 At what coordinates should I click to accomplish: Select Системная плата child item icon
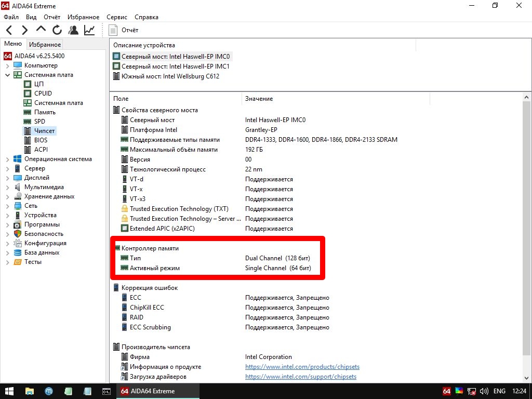[x=28, y=103]
